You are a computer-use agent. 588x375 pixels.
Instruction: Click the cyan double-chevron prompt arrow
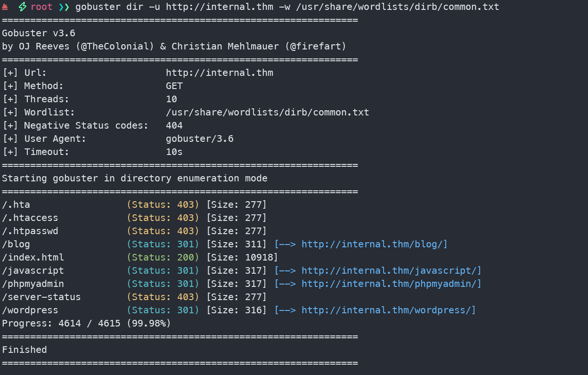click(x=63, y=7)
